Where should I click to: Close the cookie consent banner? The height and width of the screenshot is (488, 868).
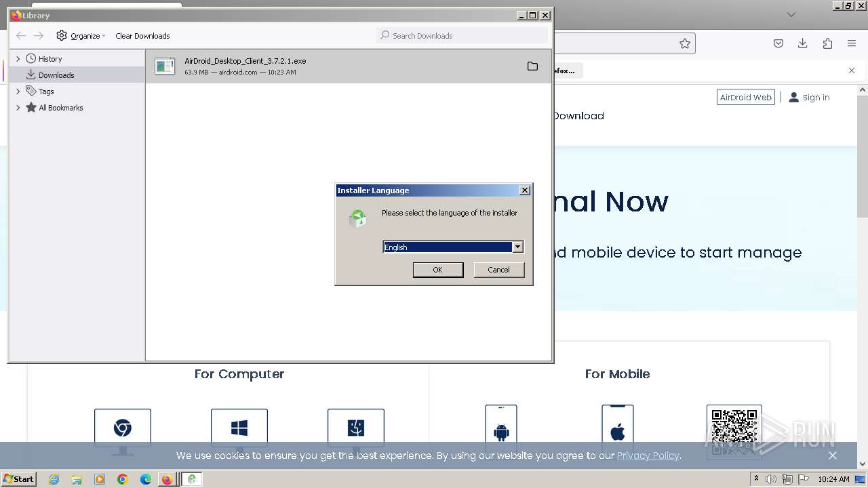(833, 455)
